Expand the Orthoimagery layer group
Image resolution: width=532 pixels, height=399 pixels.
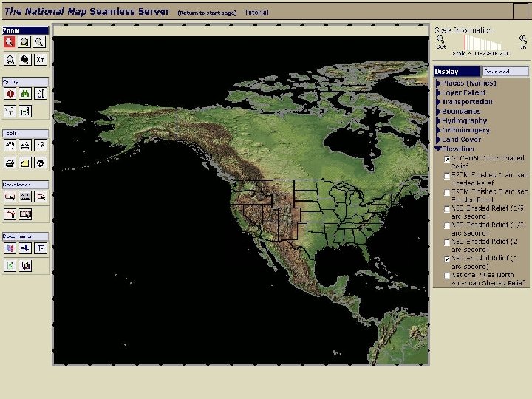pyautogui.click(x=438, y=130)
